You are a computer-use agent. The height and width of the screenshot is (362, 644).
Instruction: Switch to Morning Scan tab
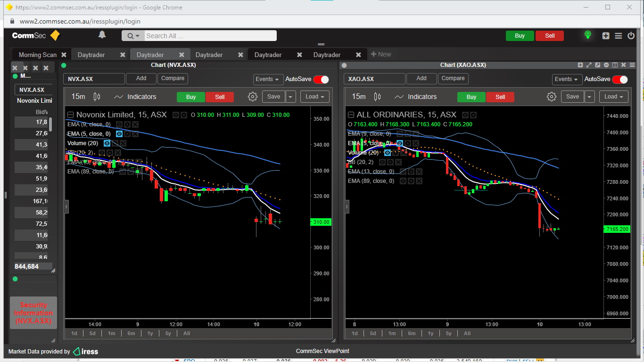[x=37, y=55]
